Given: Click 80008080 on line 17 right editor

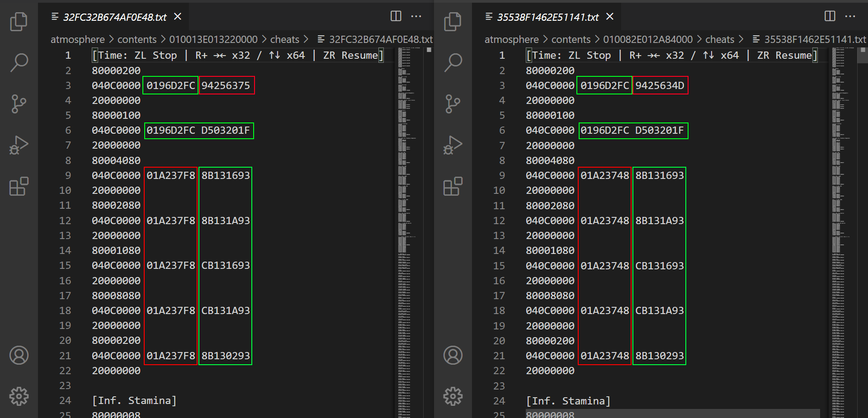Looking at the screenshot, I should [x=550, y=296].
